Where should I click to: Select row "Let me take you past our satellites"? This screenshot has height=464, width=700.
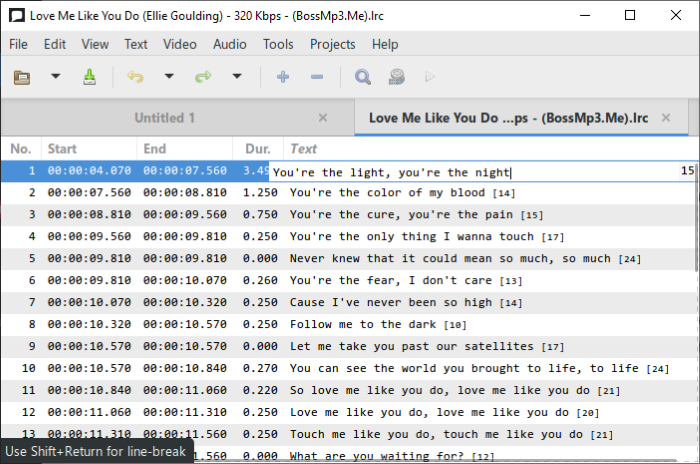(x=348, y=346)
